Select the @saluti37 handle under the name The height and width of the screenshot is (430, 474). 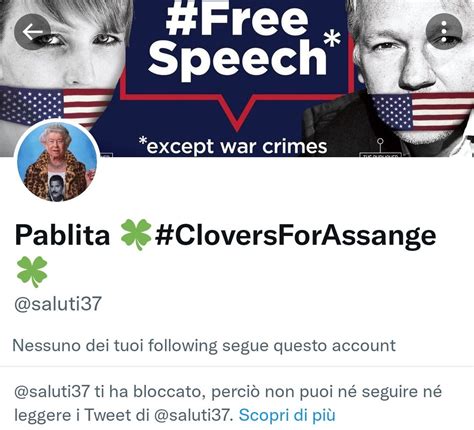(x=58, y=304)
